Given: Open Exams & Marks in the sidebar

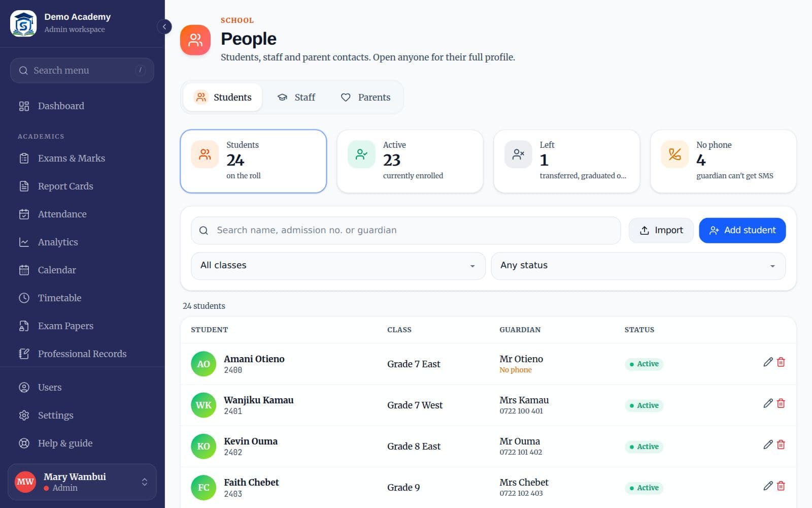Looking at the screenshot, I should coord(82,158).
